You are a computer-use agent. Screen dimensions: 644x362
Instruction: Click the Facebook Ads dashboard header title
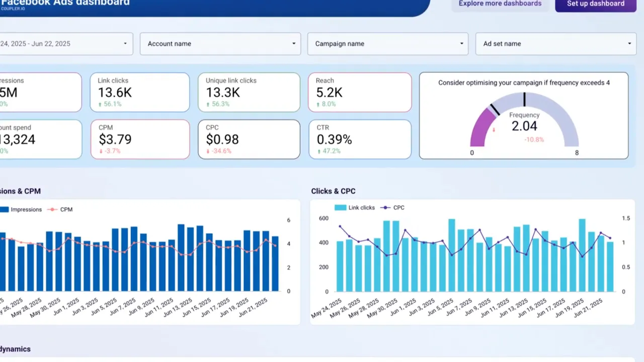64,3
